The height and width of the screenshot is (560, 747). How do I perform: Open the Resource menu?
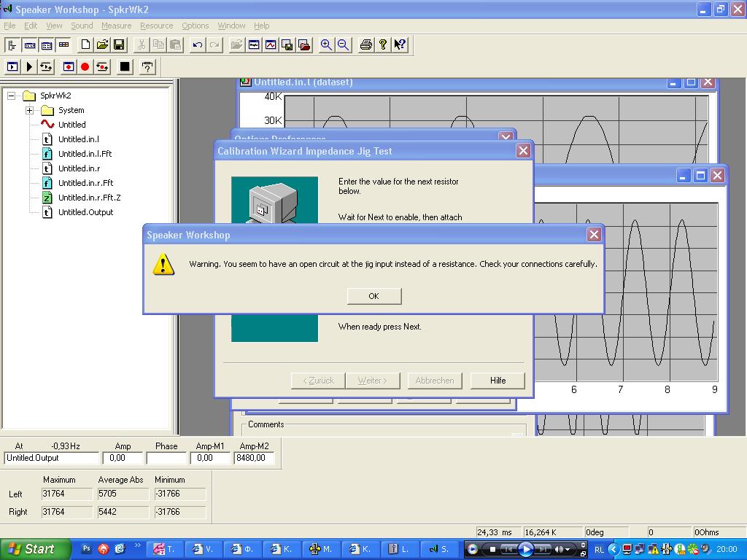pos(156,26)
